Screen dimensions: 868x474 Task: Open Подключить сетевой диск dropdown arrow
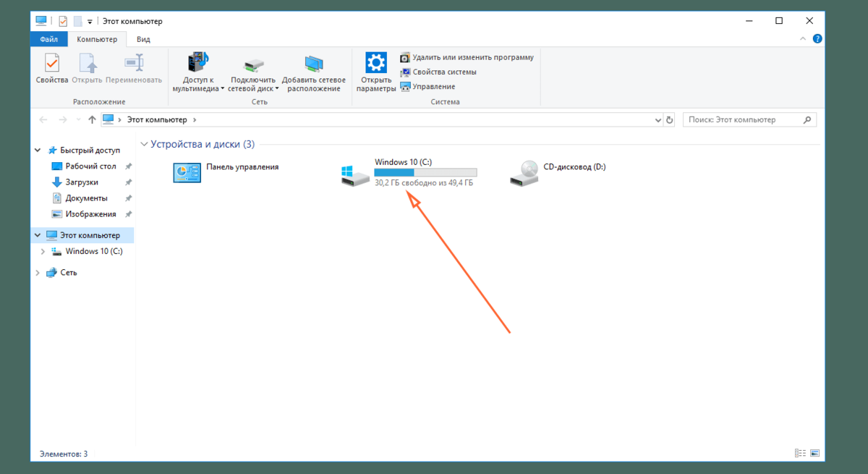click(x=277, y=89)
